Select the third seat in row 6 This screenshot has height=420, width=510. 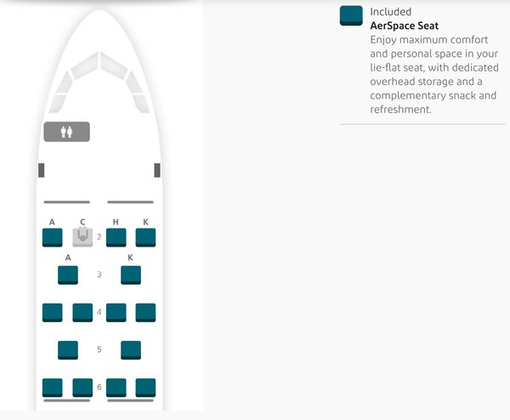[116, 388]
